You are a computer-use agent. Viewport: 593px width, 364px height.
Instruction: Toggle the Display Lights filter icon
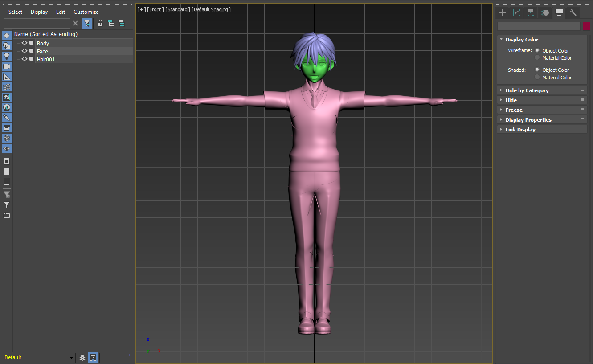point(7,56)
